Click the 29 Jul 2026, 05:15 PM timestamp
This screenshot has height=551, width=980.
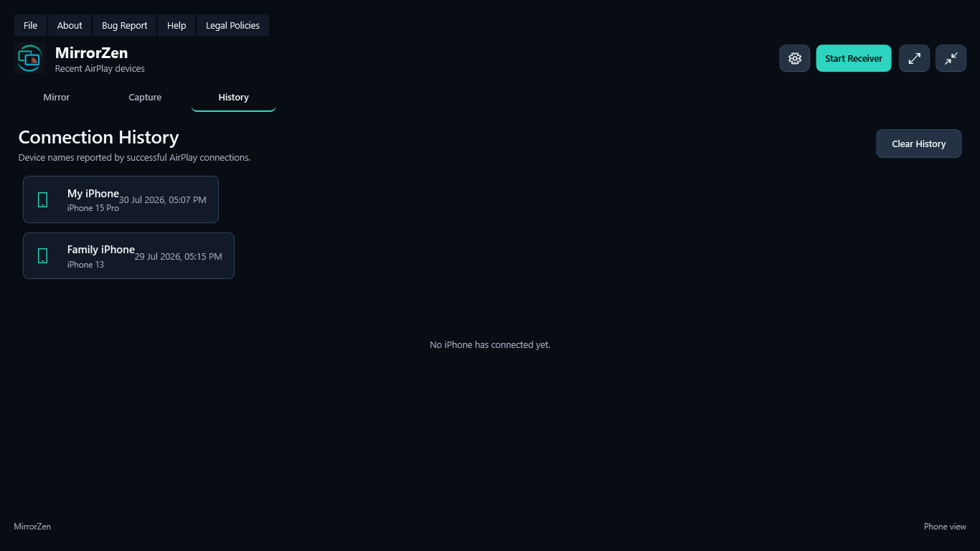point(179,256)
